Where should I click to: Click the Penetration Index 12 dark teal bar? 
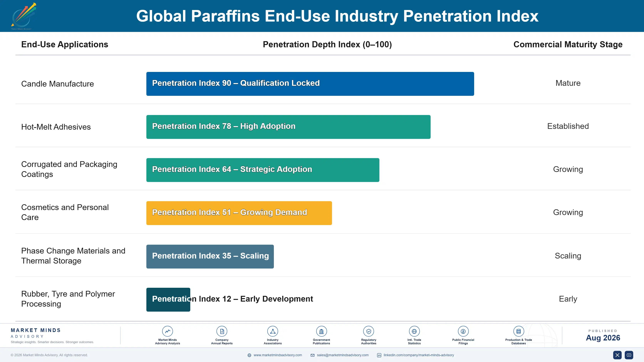click(x=168, y=300)
